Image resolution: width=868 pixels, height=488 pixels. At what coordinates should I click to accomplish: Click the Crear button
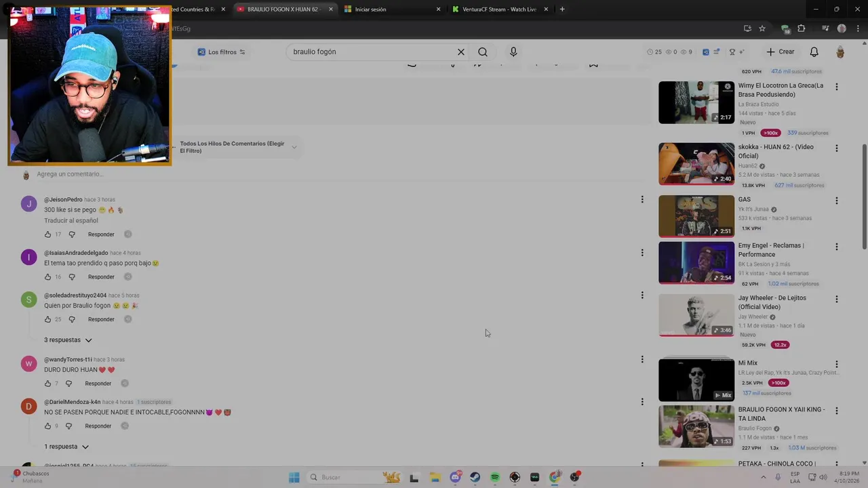pyautogui.click(x=781, y=52)
